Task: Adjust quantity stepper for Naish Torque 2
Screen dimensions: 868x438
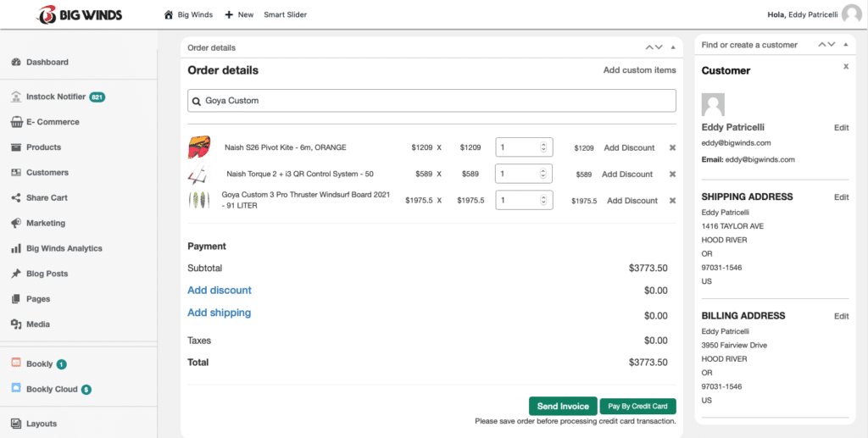Action: [543, 175]
